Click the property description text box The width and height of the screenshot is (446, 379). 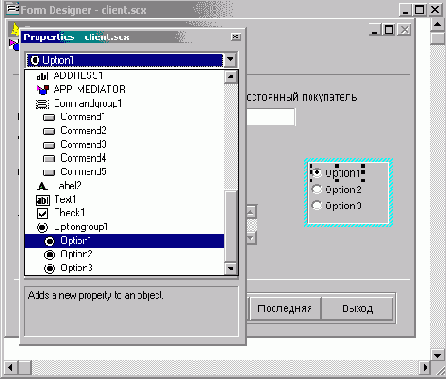pos(132,311)
